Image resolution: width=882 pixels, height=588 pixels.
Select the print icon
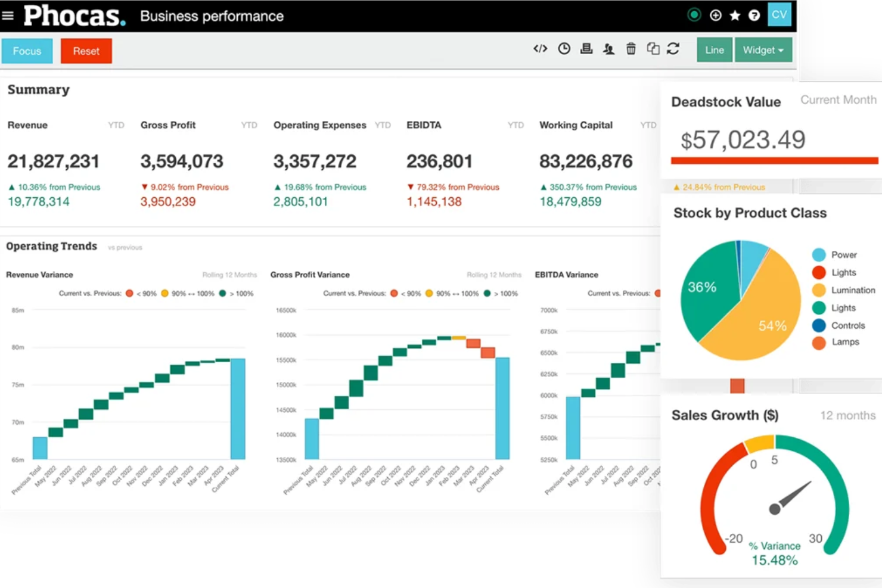pyautogui.click(x=586, y=48)
